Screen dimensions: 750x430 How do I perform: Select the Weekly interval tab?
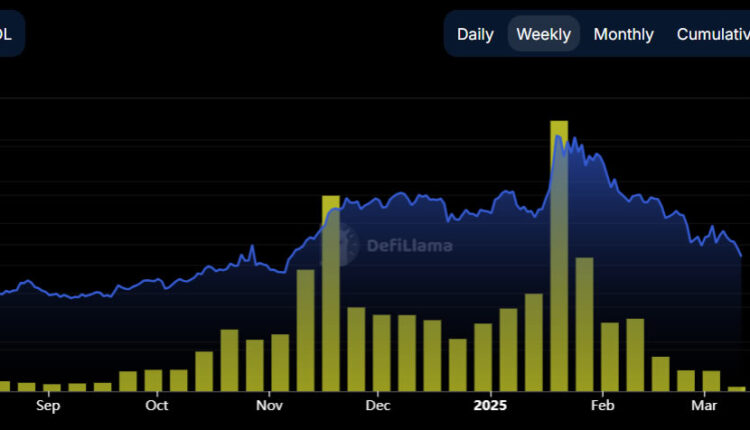click(x=543, y=34)
